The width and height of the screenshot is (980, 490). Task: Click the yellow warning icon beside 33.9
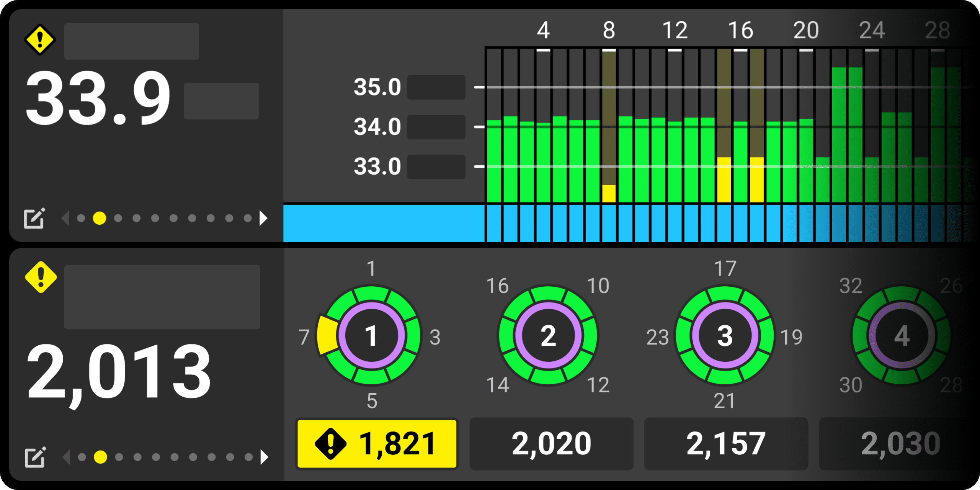40,40
